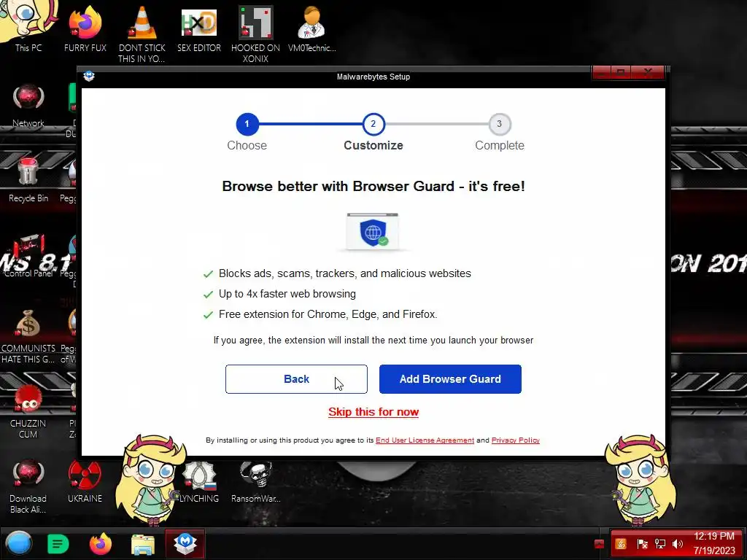Screen dimensions: 747x560
Task: Click the 'Up to 4x faster web browsing' text
Action: click(x=287, y=294)
